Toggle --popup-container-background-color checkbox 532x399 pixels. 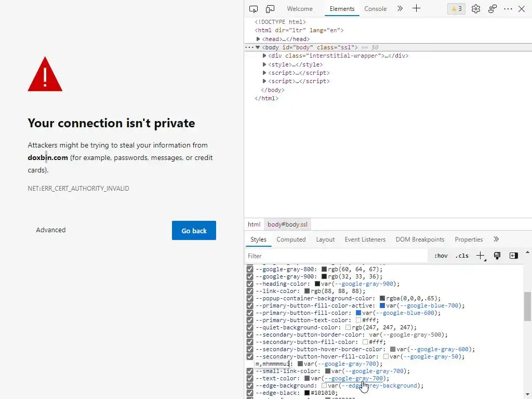250,299
